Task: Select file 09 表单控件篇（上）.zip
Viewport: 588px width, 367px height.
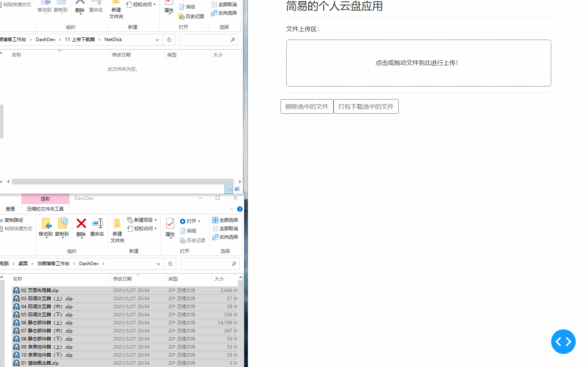Action: coord(125,347)
